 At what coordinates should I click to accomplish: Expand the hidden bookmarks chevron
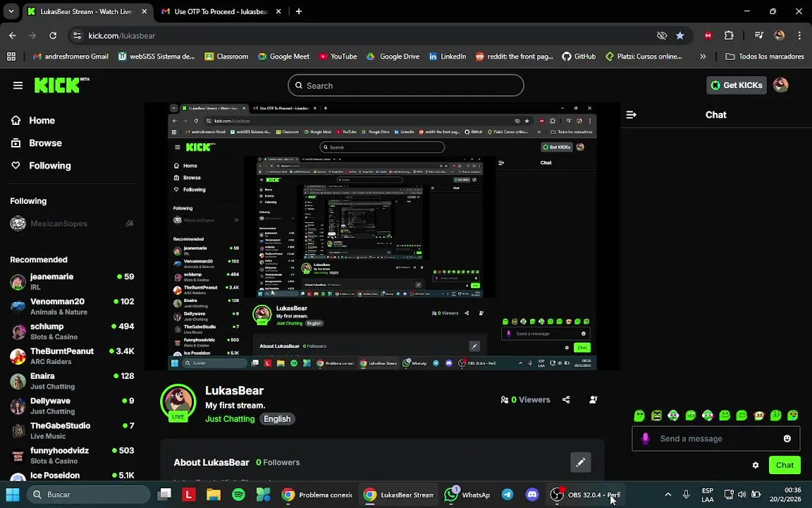point(703,56)
